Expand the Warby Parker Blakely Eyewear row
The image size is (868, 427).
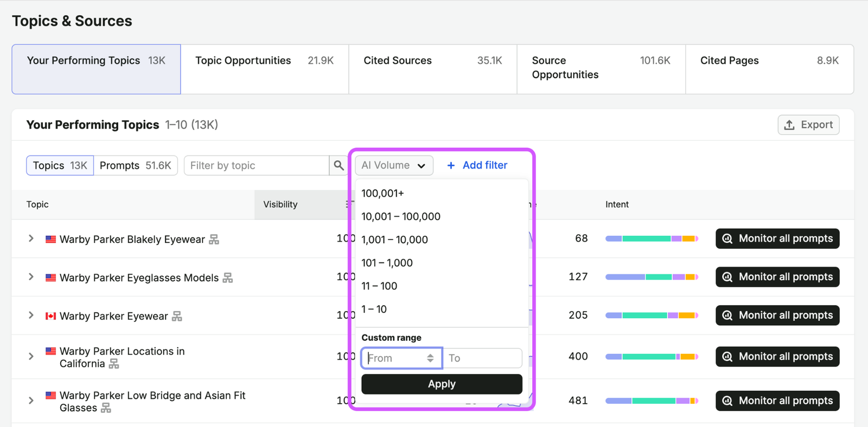tap(31, 238)
